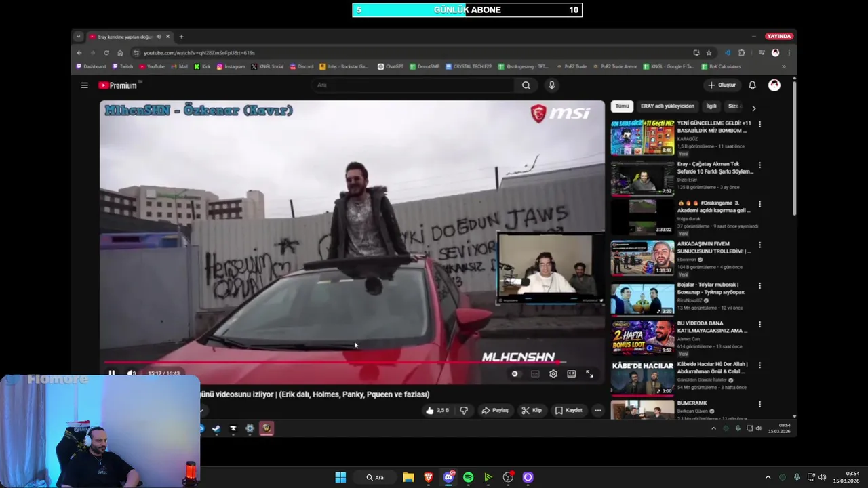Open the ChatGPT bookmark
The height and width of the screenshot is (488, 868).
point(391,66)
